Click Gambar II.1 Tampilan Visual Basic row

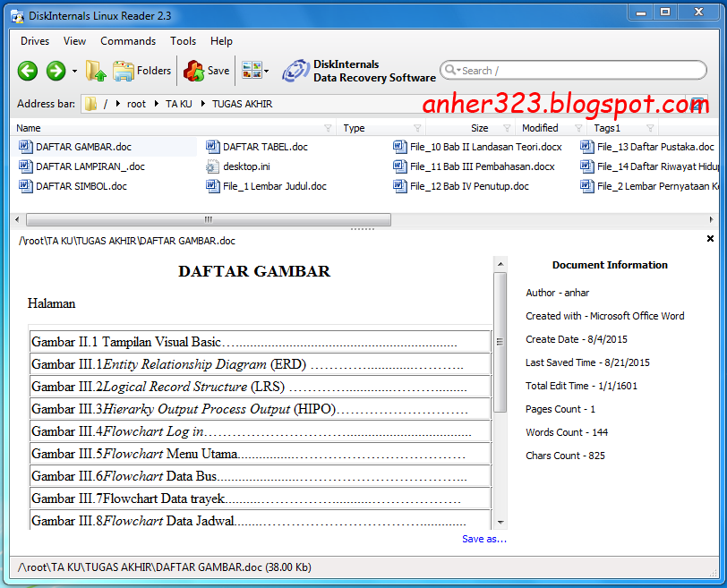(261, 342)
